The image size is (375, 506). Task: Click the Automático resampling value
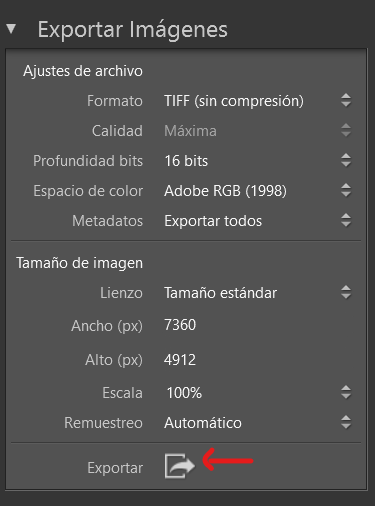203,423
